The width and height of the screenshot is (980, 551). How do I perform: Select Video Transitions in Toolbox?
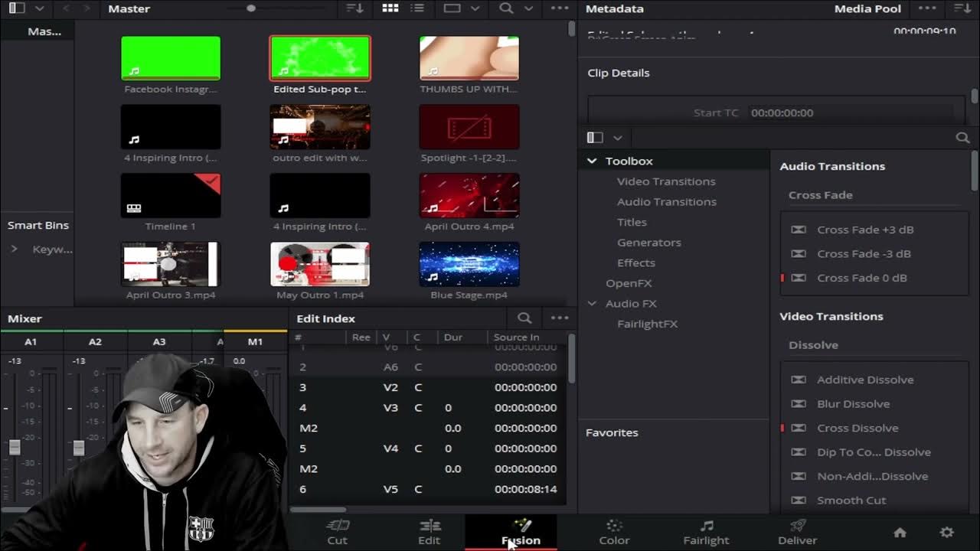click(666, 181)
